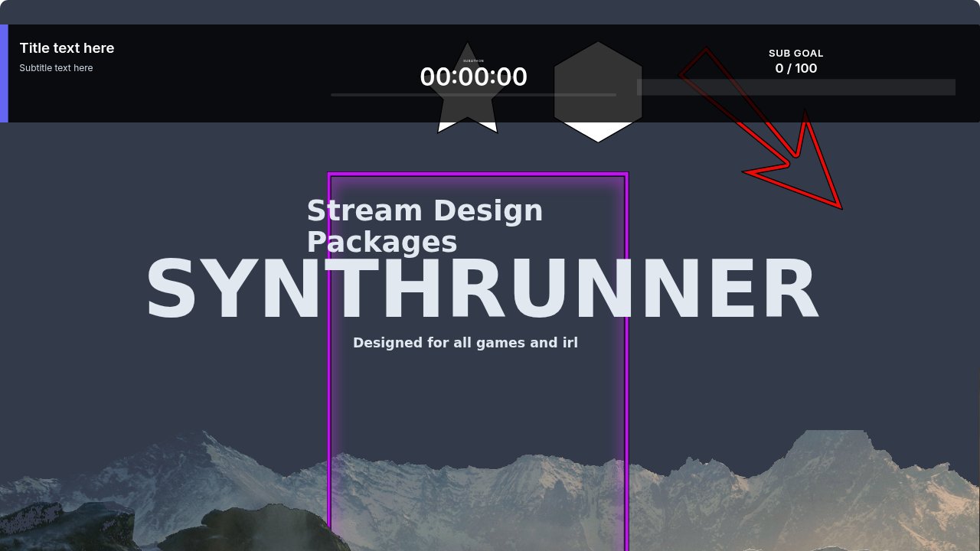Toggle the subathon timer display
The image size is (980, 551).
tap(473, 77)
